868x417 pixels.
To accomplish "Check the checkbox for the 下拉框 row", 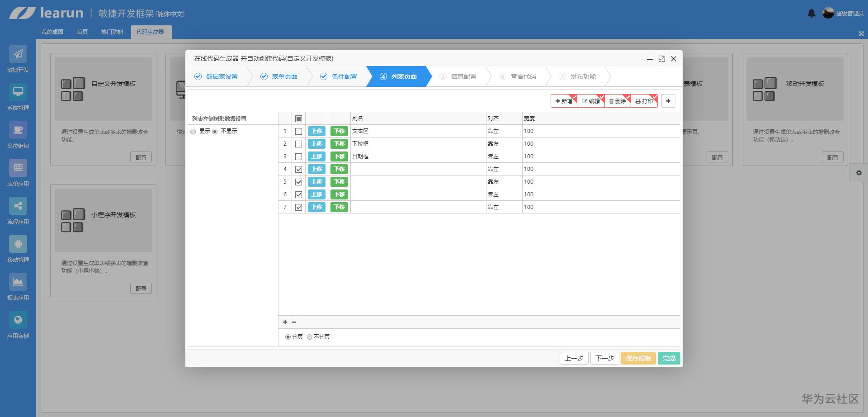I will [298, 144].
